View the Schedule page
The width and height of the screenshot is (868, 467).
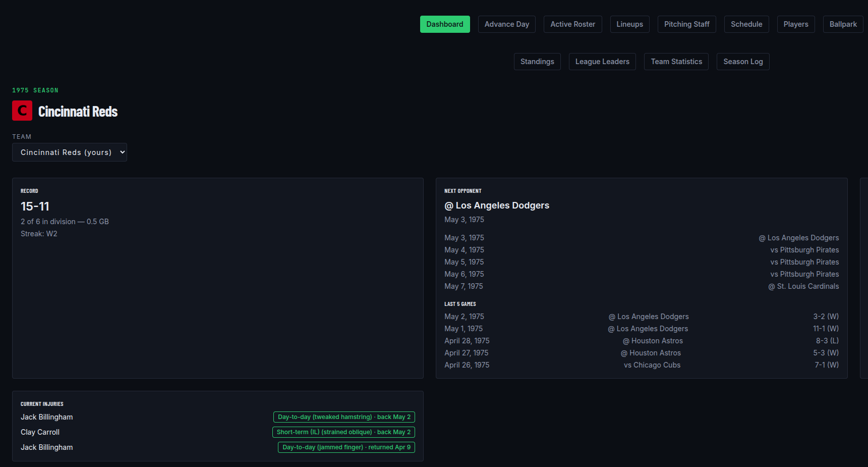pyautogui.click(x=746, y=24)
